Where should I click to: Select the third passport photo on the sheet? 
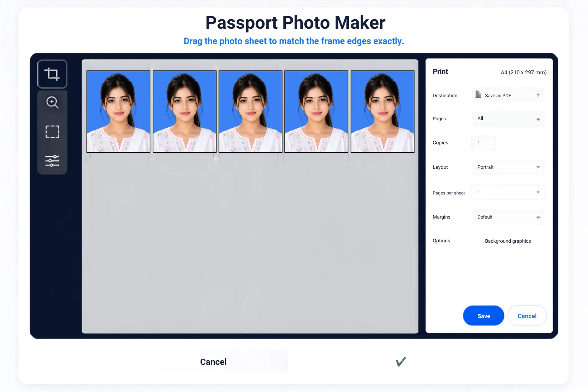[x=250, y=111]
